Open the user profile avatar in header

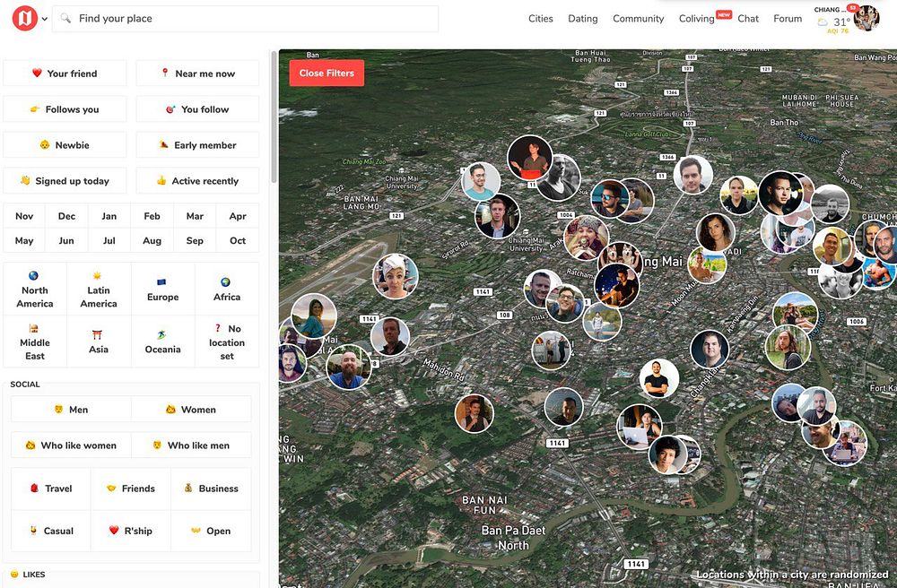coord(867,18)
